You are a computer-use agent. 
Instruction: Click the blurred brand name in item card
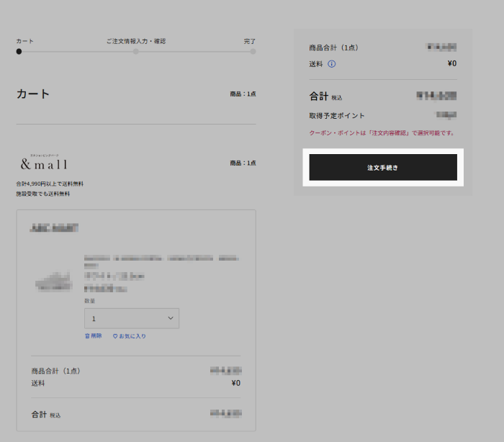(x=54, y=227)
